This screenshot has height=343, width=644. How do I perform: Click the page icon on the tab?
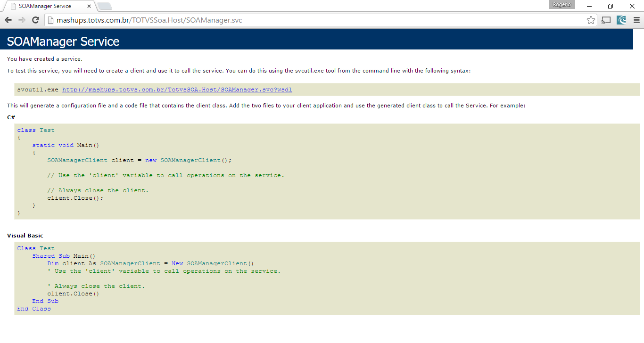[13, 6]
